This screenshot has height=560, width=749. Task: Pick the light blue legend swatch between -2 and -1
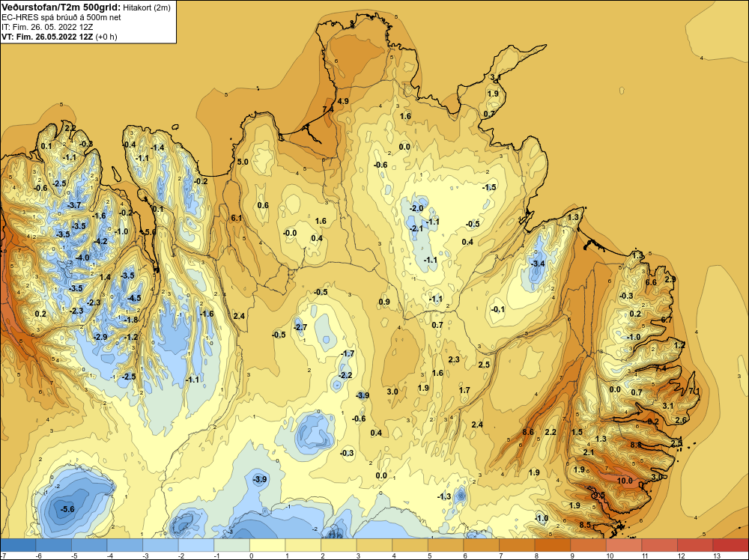coord(196,545)
